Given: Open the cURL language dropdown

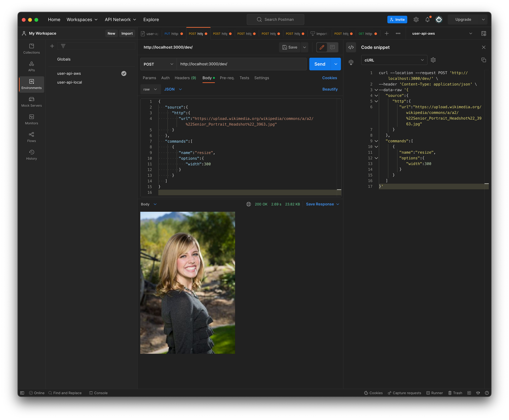Looking at the screenshot, I should point(394,60).
